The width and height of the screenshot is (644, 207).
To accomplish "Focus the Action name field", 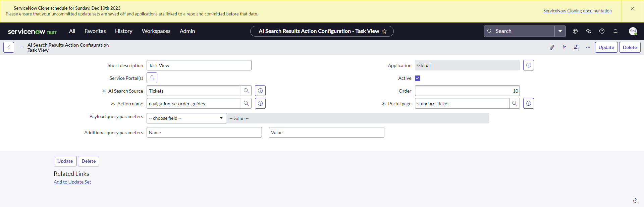I will pyautogui.click(x=194, y=103).
